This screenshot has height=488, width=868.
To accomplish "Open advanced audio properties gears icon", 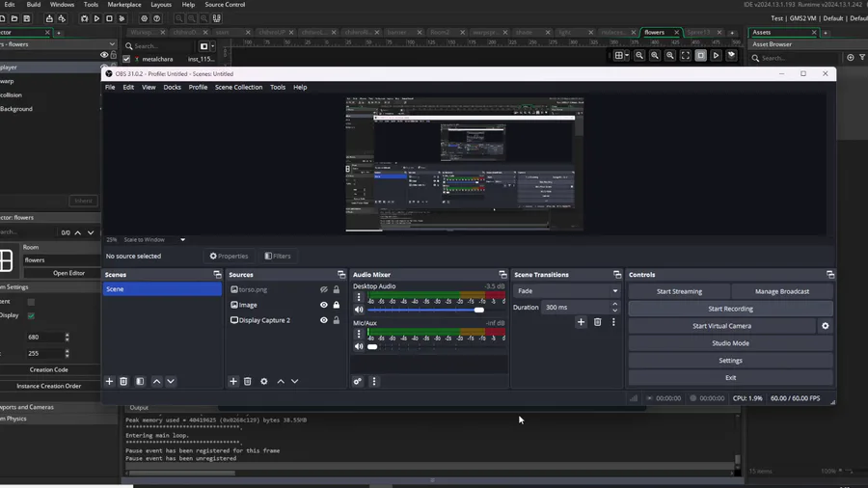I will coord(358,381).
